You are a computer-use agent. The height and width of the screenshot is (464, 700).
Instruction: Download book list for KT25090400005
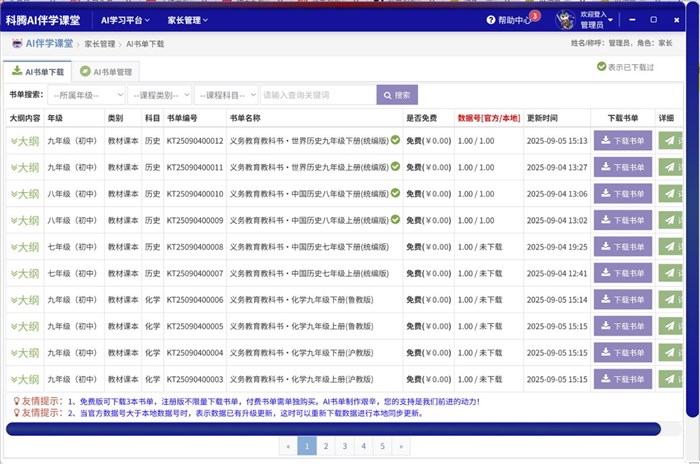[x=623, y=326]
